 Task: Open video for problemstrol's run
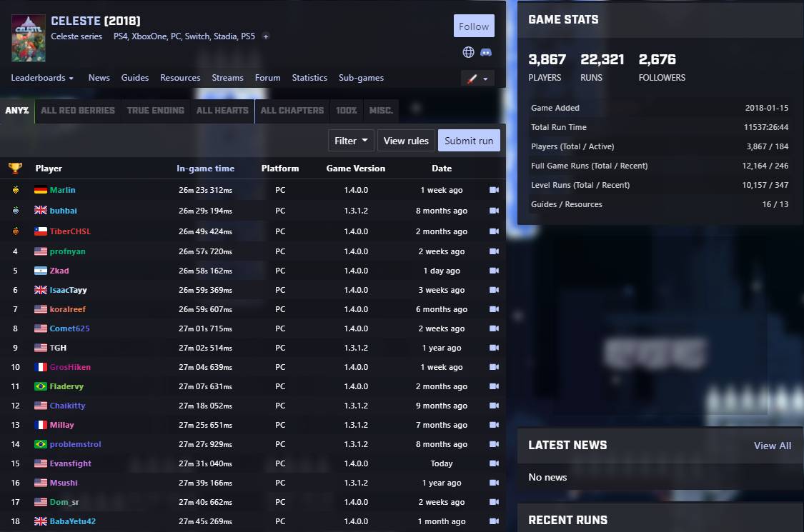click(494, 444)
